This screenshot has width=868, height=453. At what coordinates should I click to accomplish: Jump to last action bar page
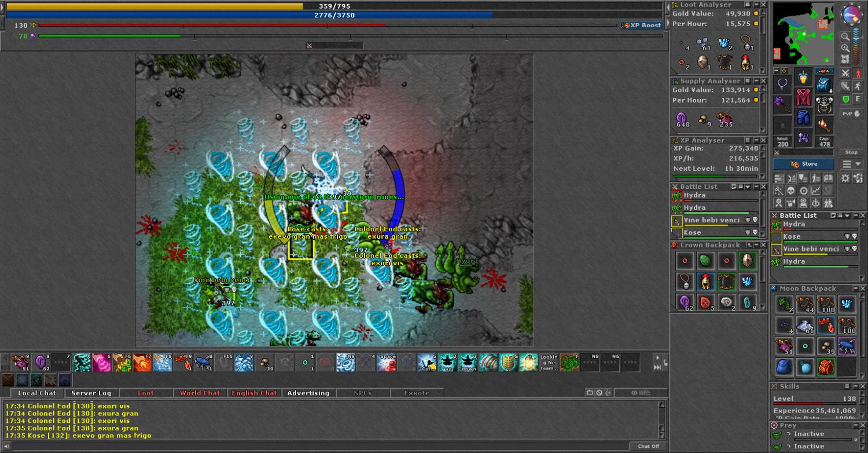pyautogui.click(x=657, y=367)
